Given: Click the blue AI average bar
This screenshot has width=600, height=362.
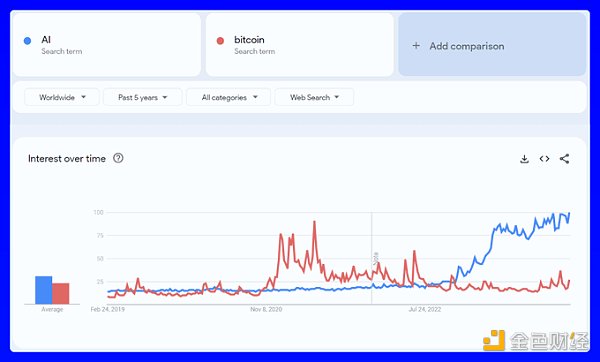Looking at the screenshot, I should tap(44, 290).
